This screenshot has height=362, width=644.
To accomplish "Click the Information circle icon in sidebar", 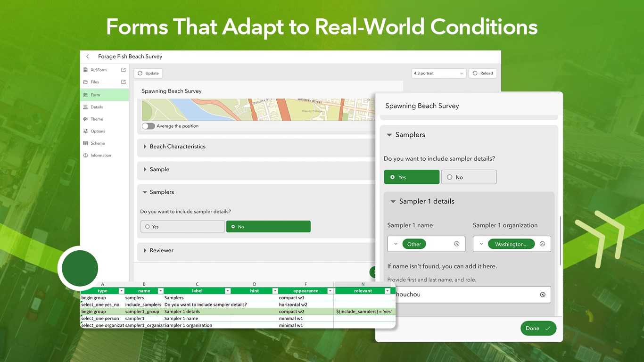I will [x=85, y=156].
